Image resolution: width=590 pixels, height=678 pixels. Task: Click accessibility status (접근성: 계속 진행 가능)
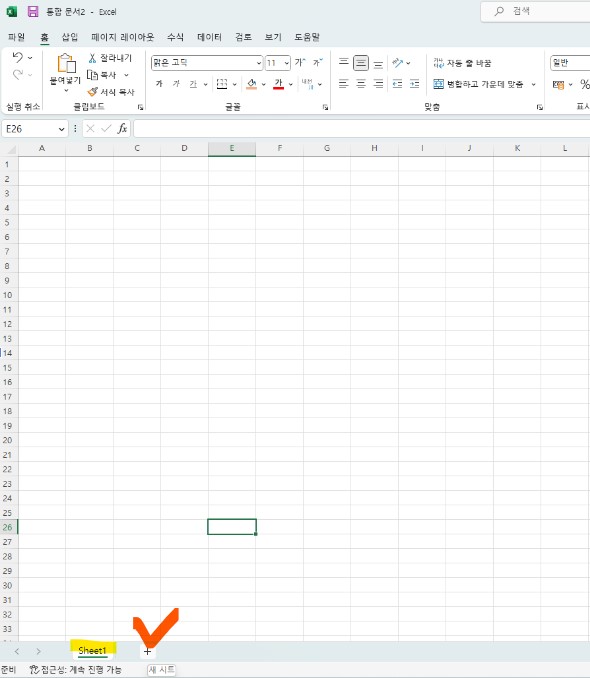pos(75,669)
